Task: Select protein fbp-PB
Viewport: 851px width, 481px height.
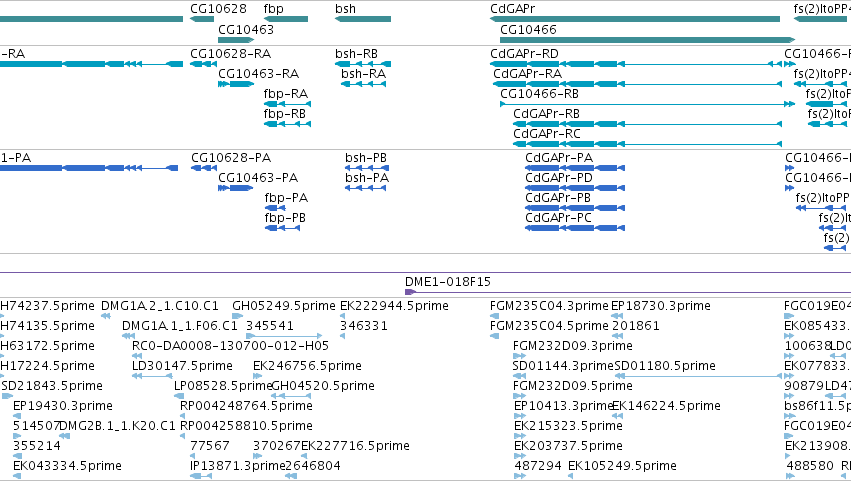Action: pos(282,228)
